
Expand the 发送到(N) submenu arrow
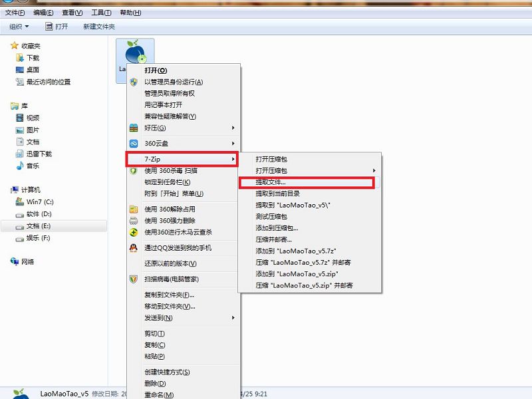coord(233,318)
